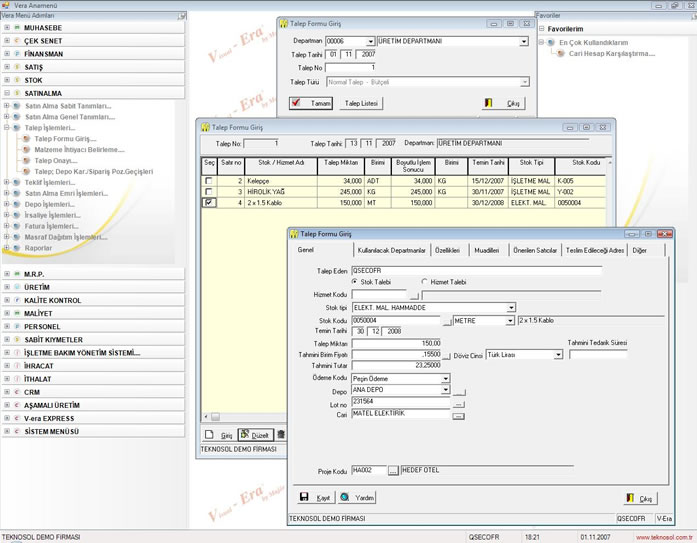Switch to the Teslim Edileceği Adres tab
The image size is (697, 543).
pyautogui.click(x=595, y=250)
